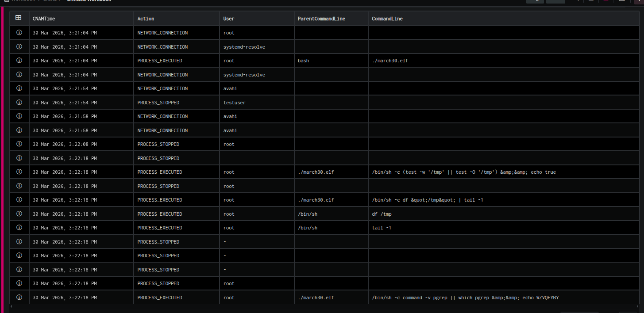Sort by the CommandLine column header

click(x=504, y=19)
